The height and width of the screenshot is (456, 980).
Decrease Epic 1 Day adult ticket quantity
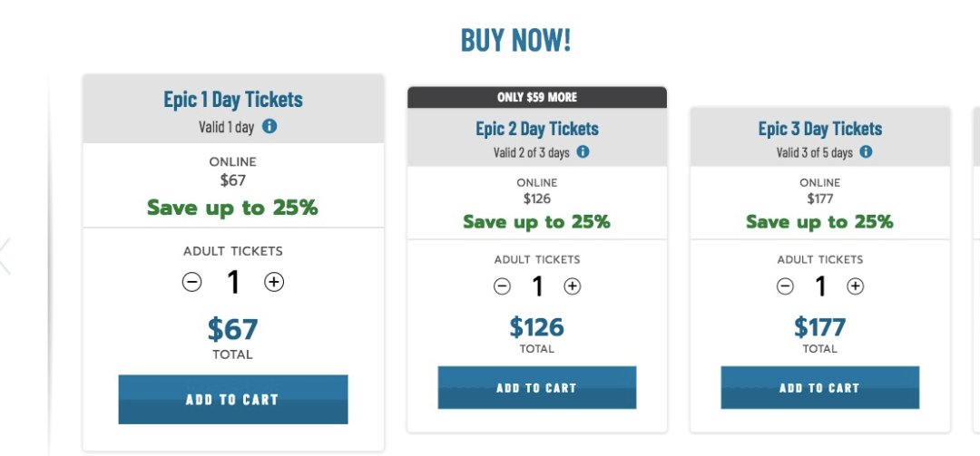point(191,282)
